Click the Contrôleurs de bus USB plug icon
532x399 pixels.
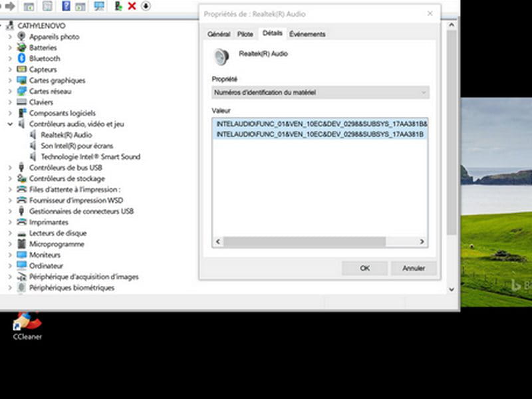(21, 168)
